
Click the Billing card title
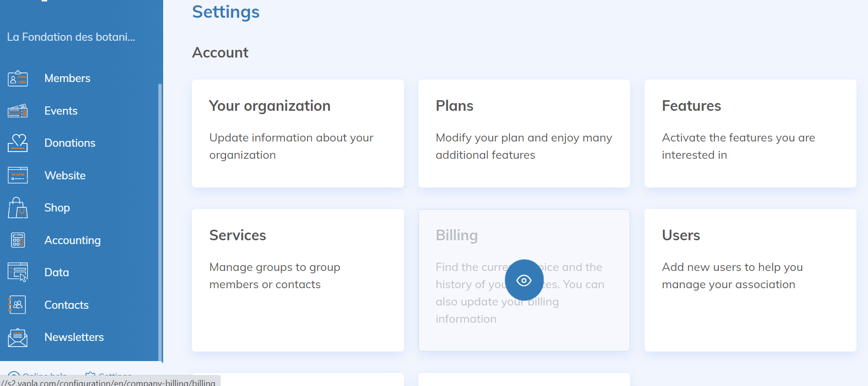point(456,235)
